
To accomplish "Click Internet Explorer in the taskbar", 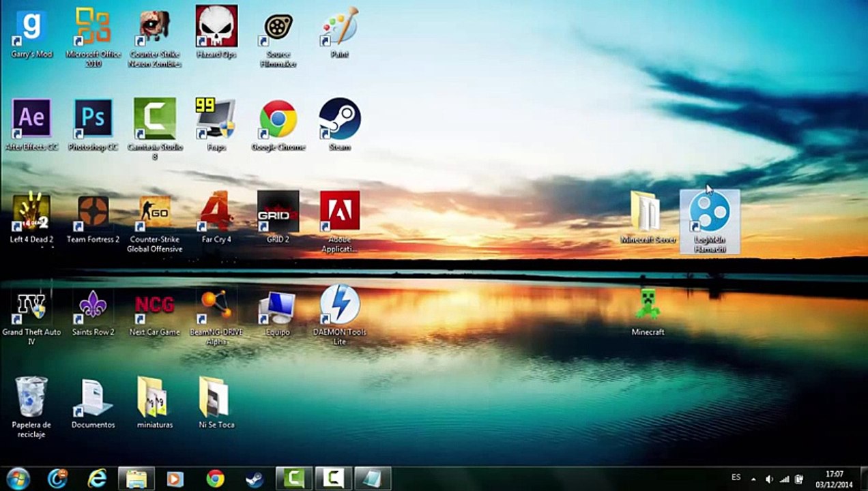I will coord(97,479).
